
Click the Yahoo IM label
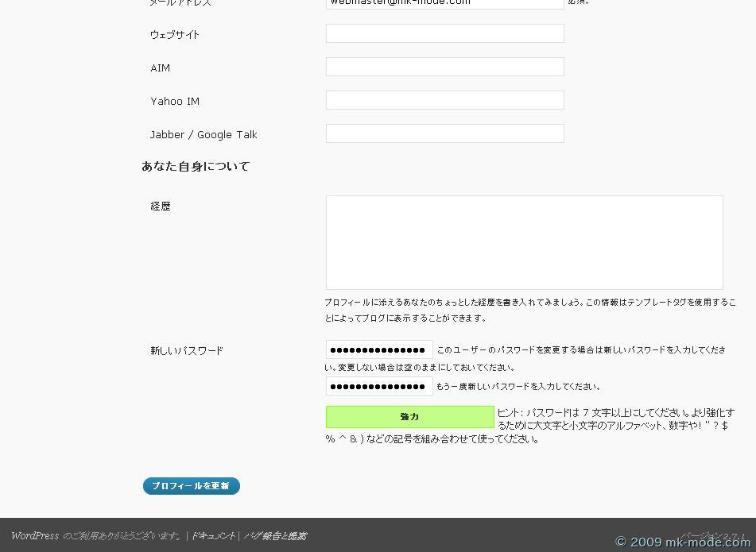(175, 102)
